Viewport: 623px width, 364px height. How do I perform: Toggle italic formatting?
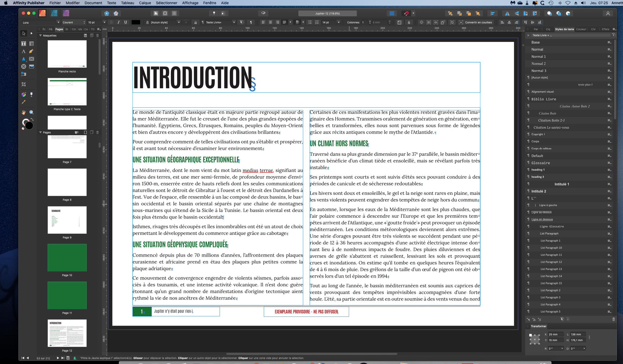[119, 22]
